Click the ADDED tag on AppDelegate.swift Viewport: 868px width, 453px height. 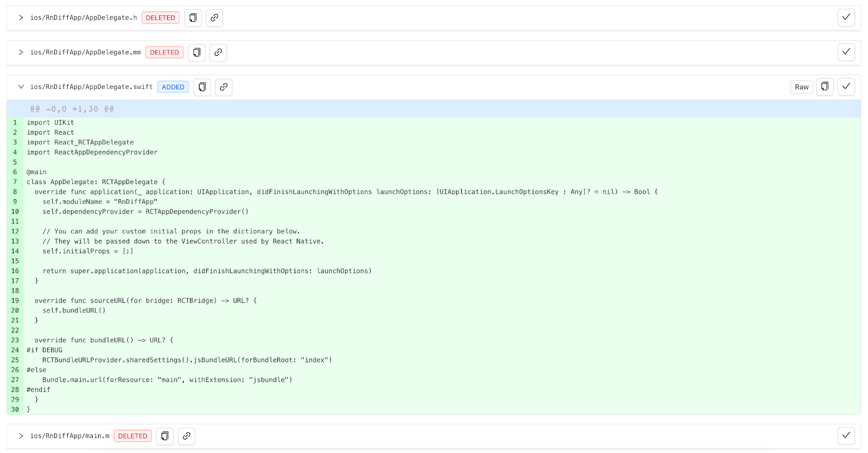coord(173,87)
